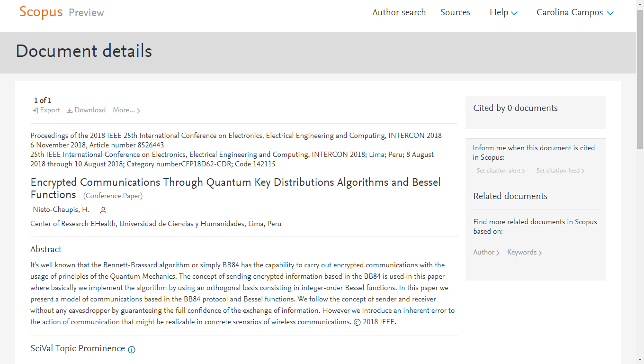Click the SciVal Topic Prominence heading

[x=78, y=348]
